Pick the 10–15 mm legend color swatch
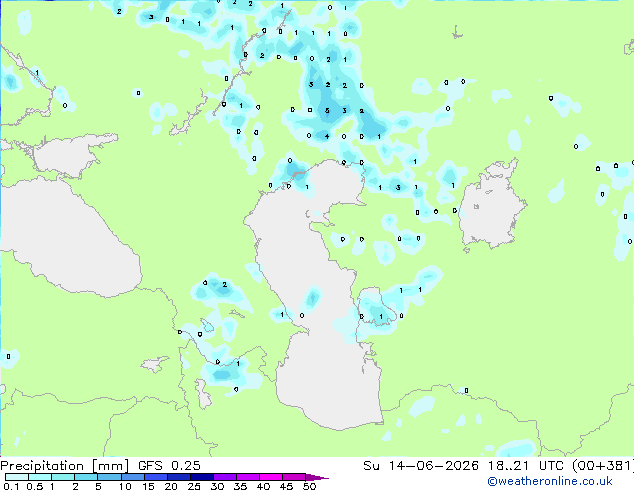The width and height of the screenshot is (634, 490). click(x=132, y=477)
